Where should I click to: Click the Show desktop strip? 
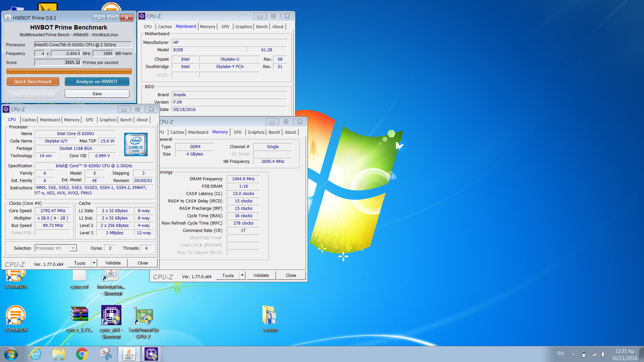[x=641, y=354]
